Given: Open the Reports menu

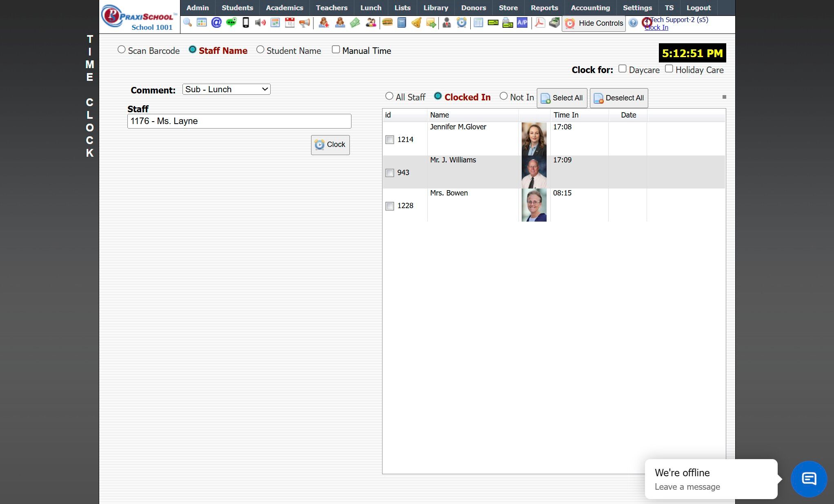Looking at the screenshot, I should click(x=544, y=8).
